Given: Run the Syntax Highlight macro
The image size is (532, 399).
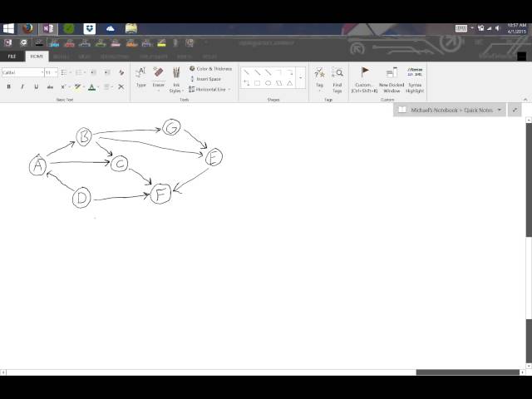Looking at the screenshot, I should click(x=415, y=80).
